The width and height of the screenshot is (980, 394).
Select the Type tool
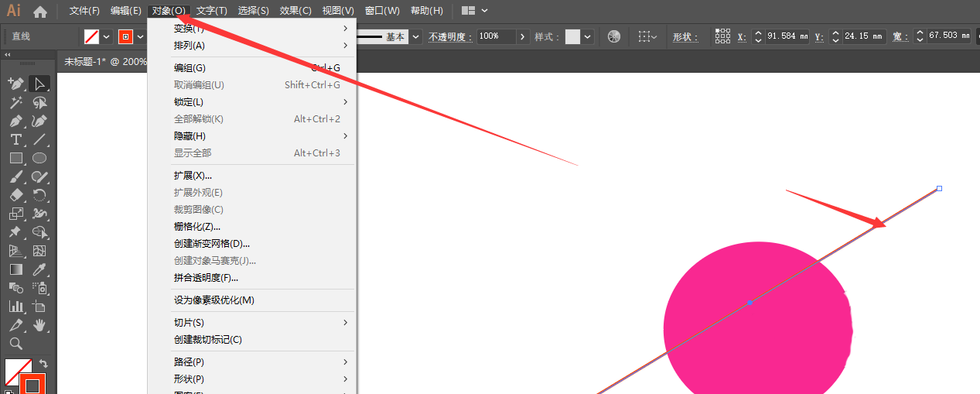tap(15, 140)
